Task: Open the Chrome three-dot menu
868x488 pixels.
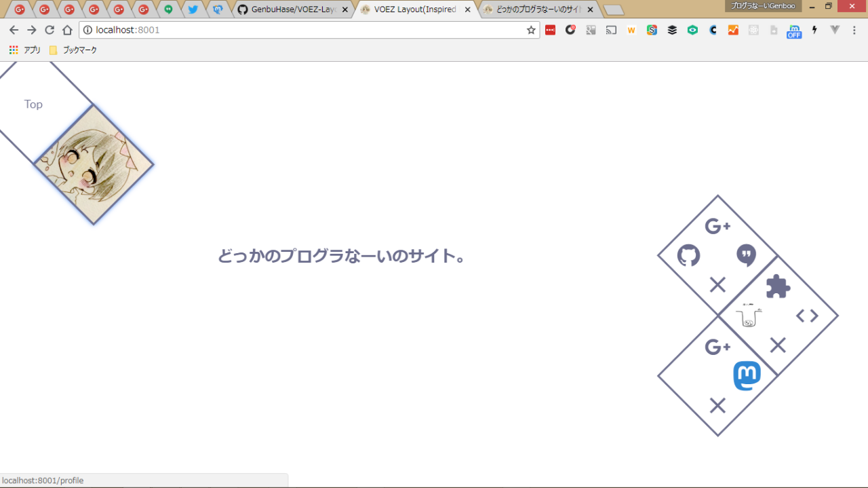Action: pos(854,30)
